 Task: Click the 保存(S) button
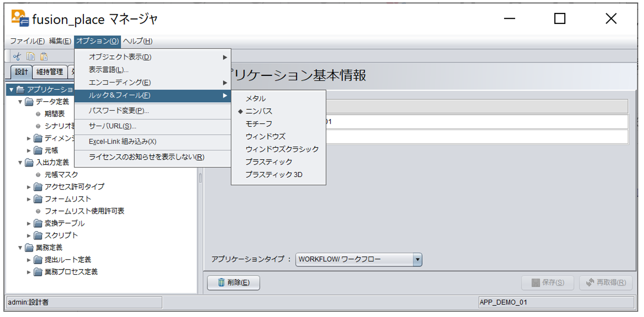pos(548,282)
